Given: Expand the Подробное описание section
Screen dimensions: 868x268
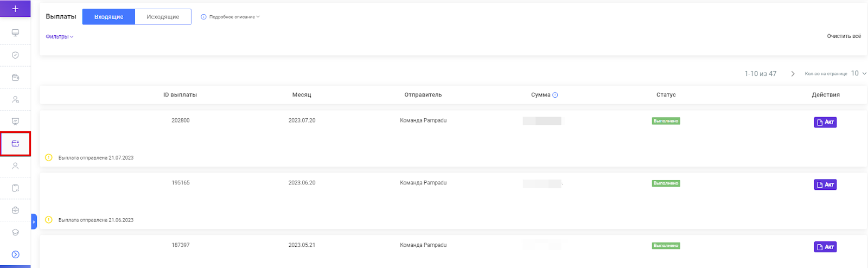Looking at the screenshot, I should (x=231, y=17).
